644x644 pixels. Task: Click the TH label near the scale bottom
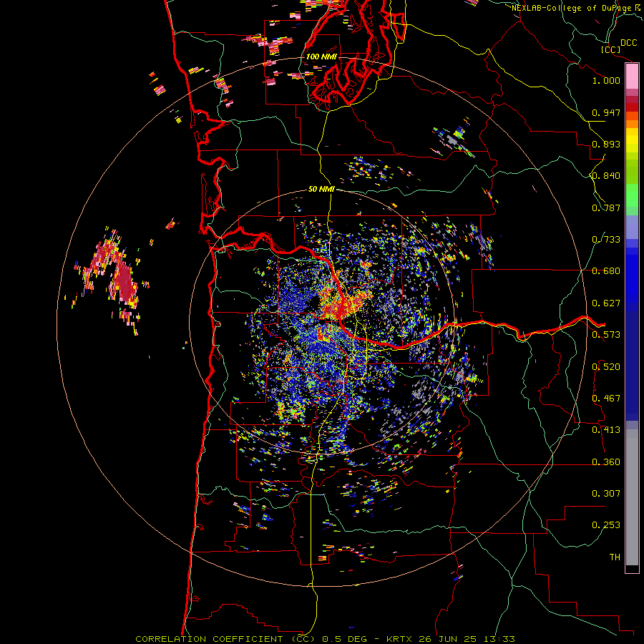(x=615, y=557)
